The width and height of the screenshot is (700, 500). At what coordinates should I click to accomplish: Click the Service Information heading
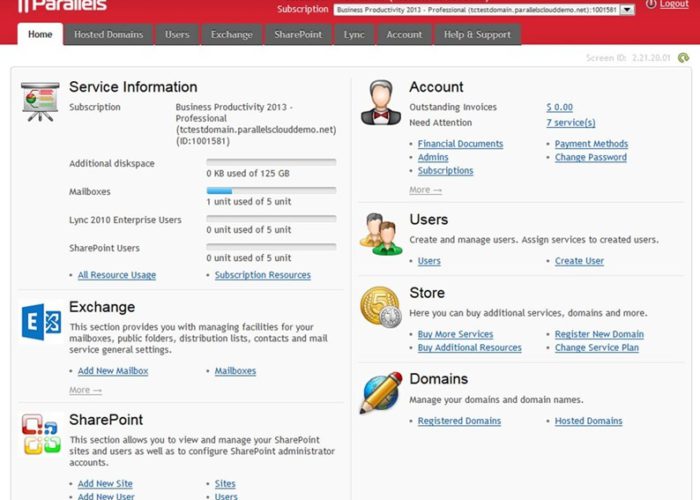coord(133,87)
